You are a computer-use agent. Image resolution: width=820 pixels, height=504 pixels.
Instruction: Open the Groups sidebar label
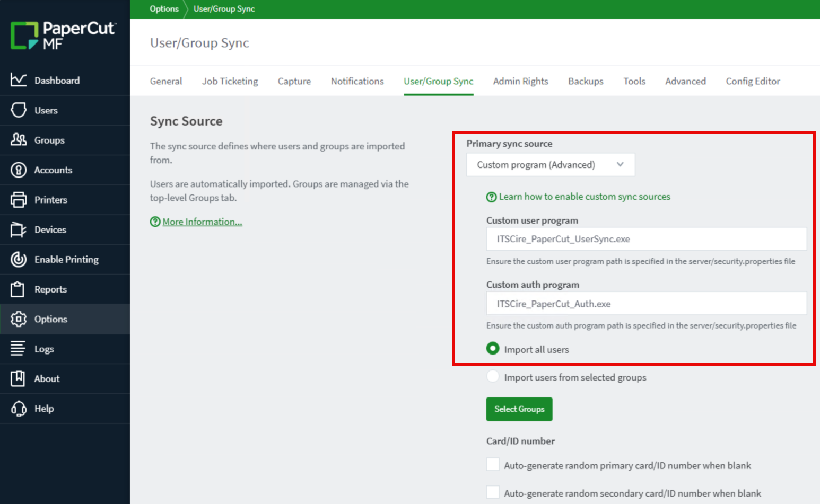tap(49, 140)
